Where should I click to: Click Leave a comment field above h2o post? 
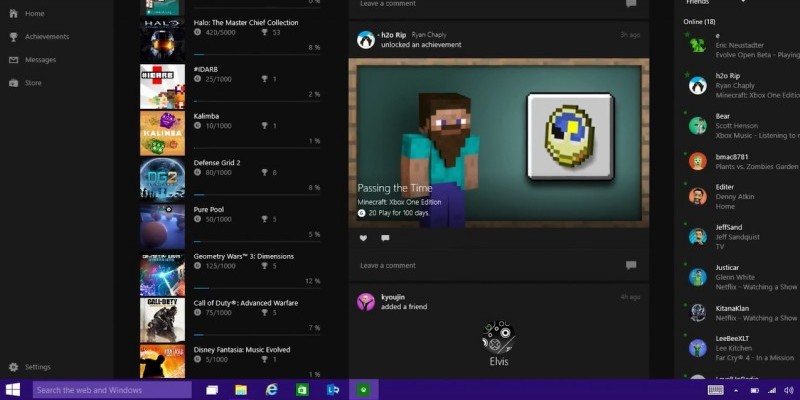point(388,4)
